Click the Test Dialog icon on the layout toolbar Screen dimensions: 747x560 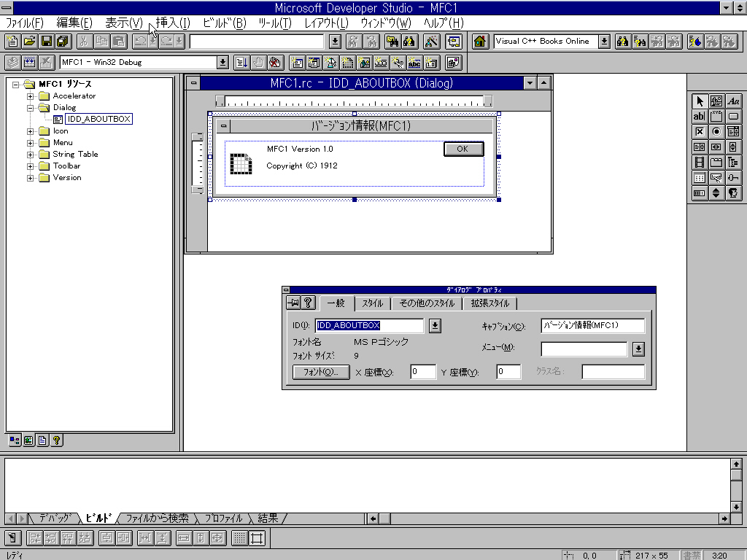(11, 540)
